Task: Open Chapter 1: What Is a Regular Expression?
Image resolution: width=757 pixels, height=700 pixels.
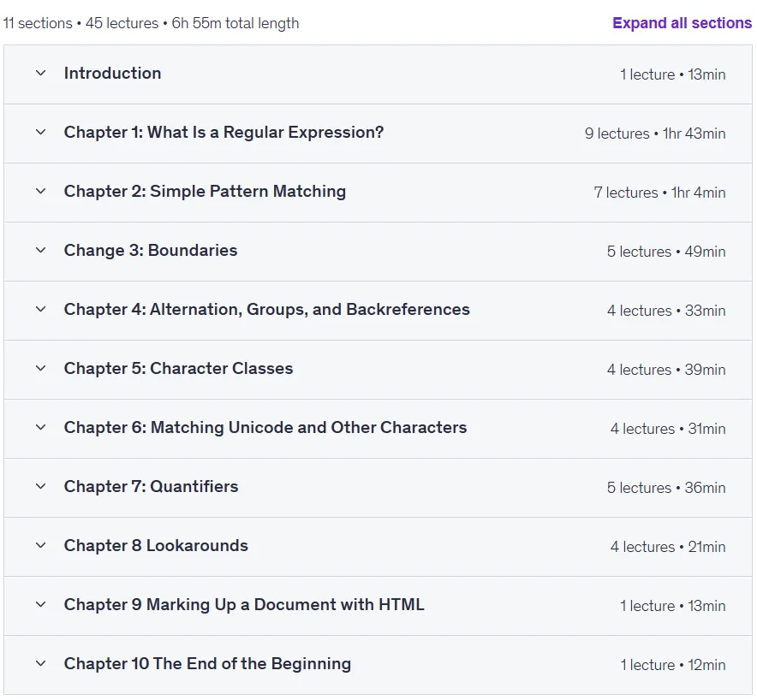Action: [224, 132]
